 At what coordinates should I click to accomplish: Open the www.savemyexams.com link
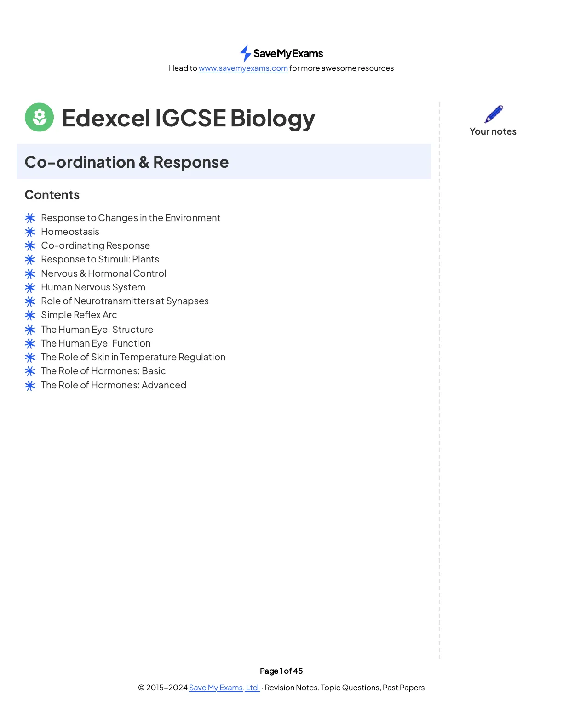click(x=243, y=68)
